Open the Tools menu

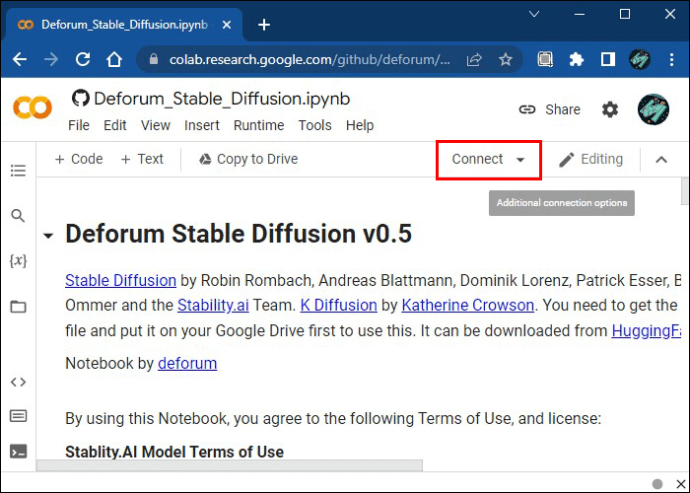pyautogui.click(x=315, y=125)
